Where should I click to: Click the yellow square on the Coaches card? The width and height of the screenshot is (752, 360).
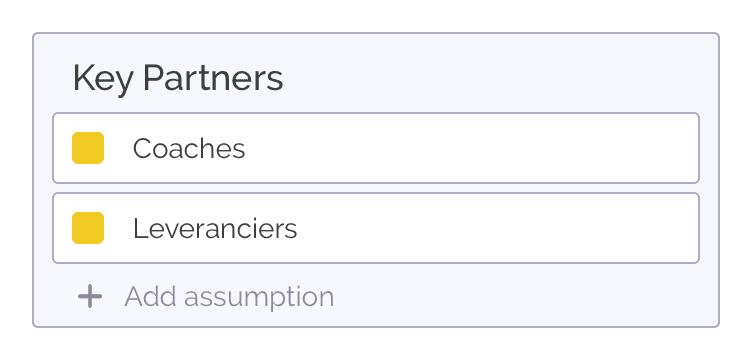click(x=88, y=148)
